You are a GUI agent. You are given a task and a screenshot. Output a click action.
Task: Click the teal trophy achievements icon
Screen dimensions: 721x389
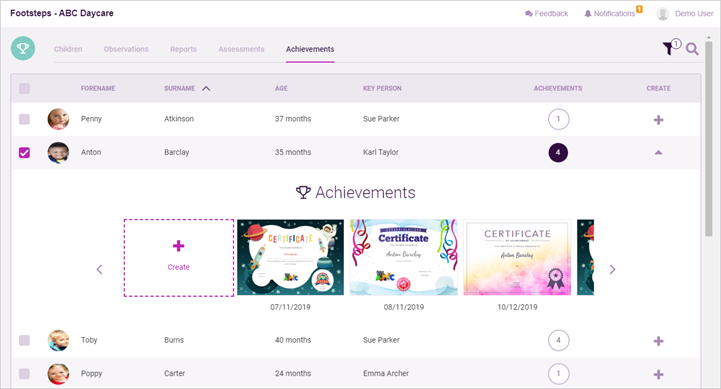coord(23,48)
